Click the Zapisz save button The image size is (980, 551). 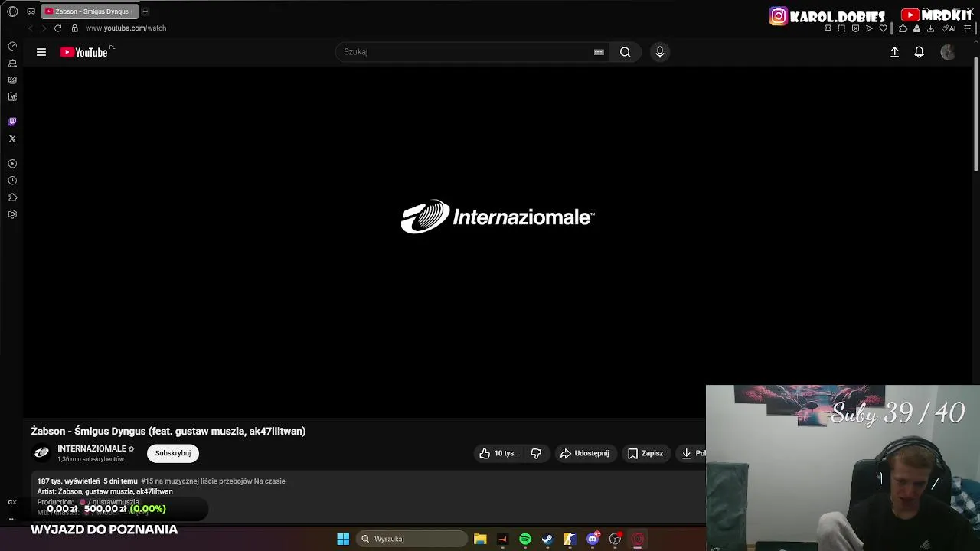coord(645,453)
